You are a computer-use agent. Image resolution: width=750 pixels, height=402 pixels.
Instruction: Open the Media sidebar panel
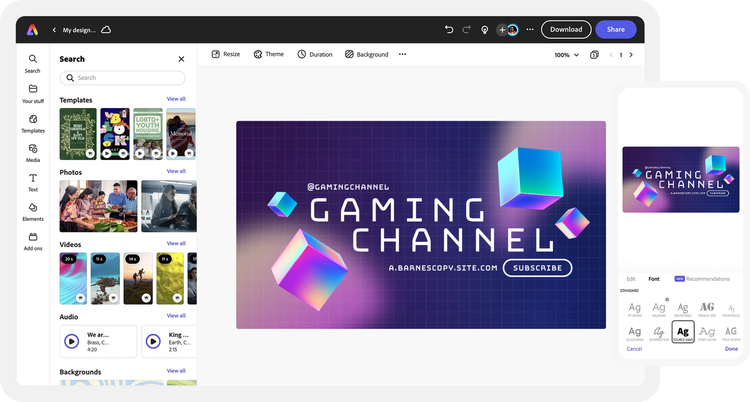(x=33, y=152)
